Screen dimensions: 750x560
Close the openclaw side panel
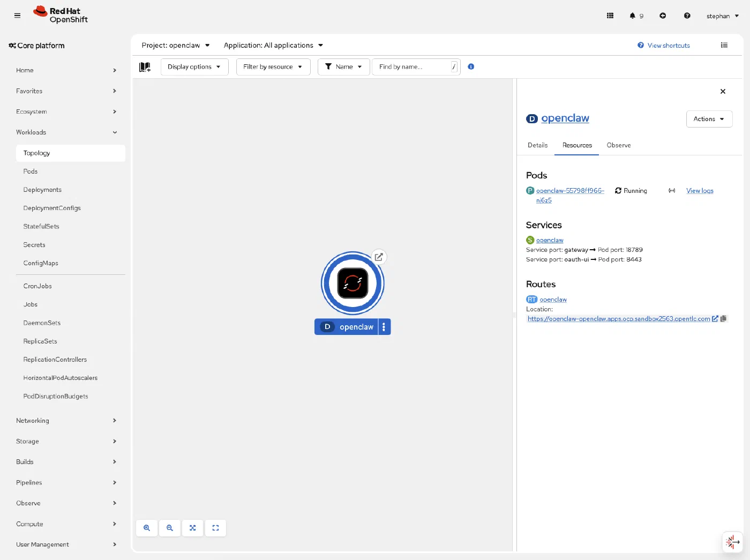tap(723, 92)
